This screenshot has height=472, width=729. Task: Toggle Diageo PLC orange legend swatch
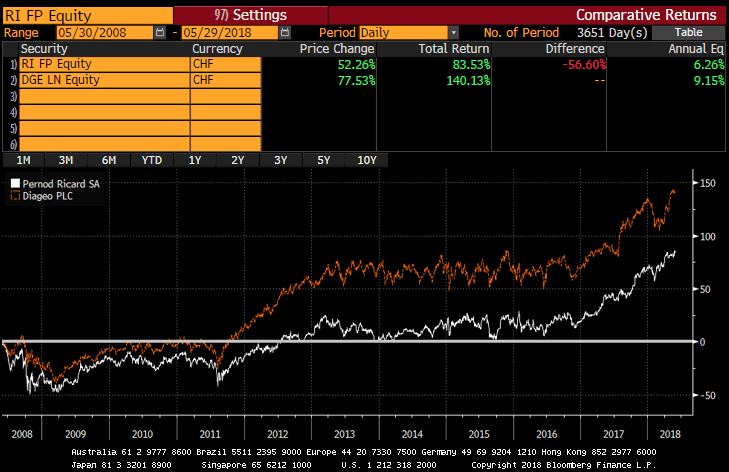coord(15,195)
